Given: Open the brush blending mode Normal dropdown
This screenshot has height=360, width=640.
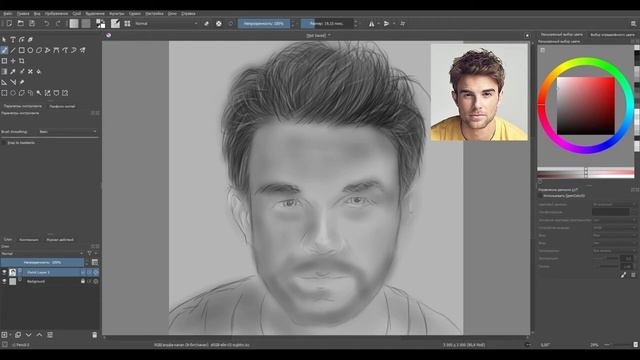Looking at the screenshot, I should click(167, 24).
